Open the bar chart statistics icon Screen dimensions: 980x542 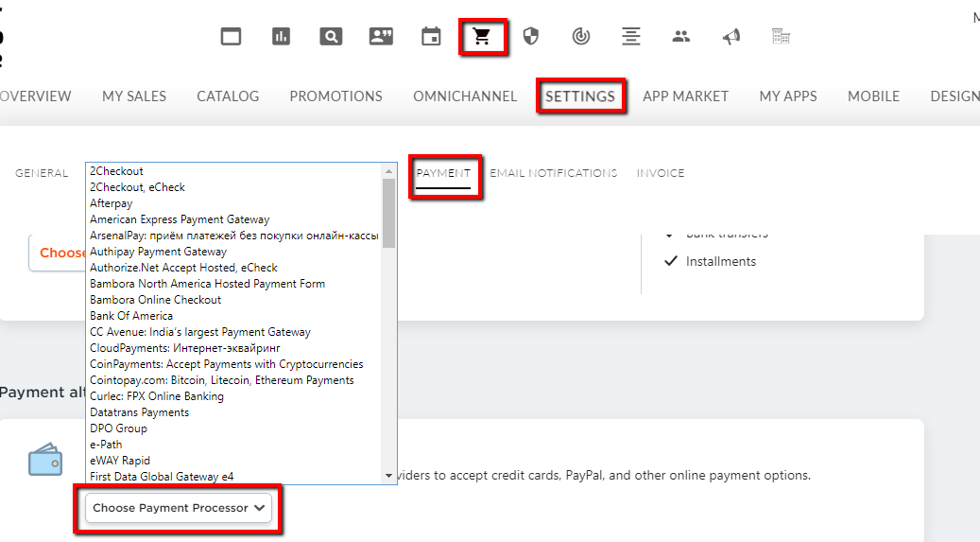(x=282, y=37)
